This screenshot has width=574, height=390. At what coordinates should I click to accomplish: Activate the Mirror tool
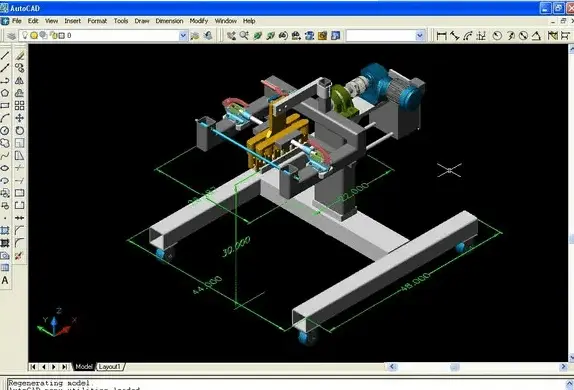19,81
